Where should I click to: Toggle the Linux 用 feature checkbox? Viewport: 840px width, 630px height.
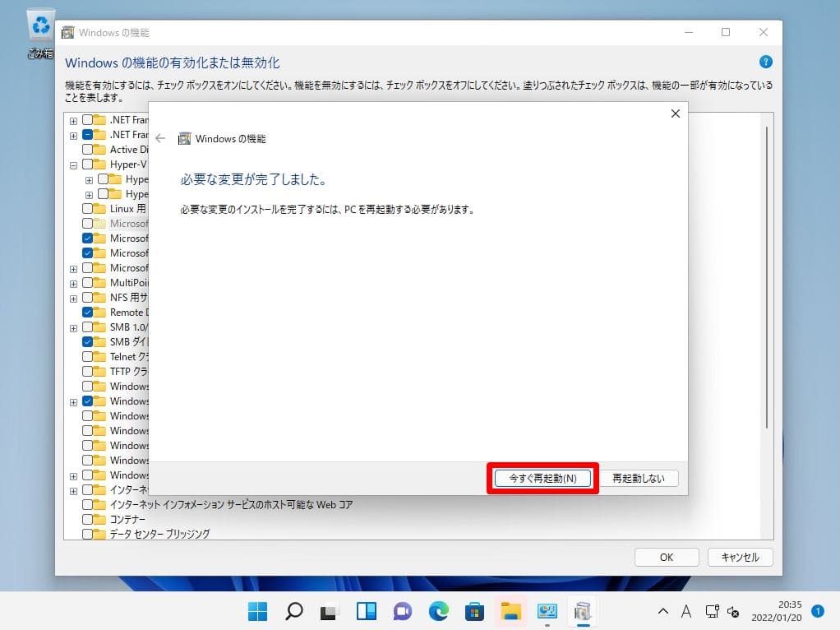point(87,209)
